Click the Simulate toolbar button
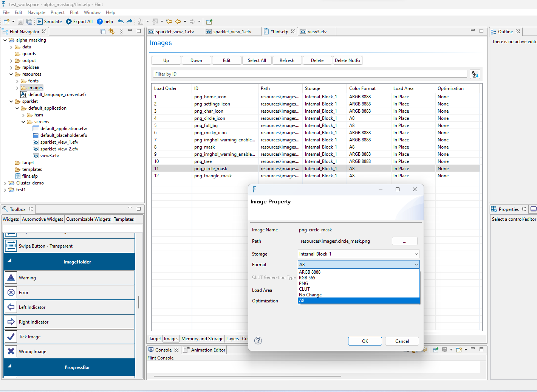 click(x=49, y=22)
